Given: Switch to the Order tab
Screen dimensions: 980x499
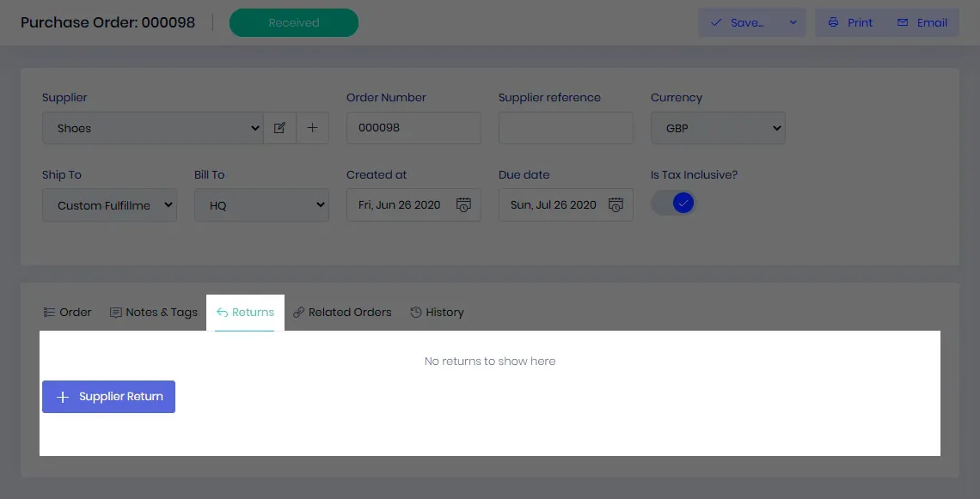Looking at the screenshot, I should 68,313.
